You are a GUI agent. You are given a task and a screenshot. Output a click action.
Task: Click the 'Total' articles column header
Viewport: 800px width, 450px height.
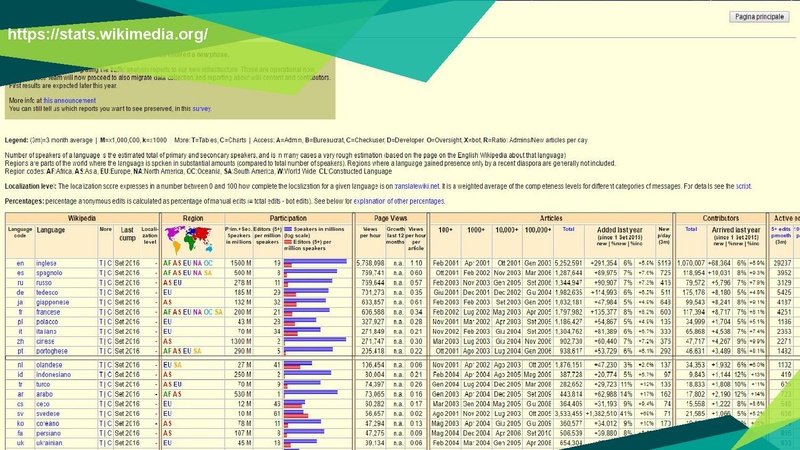[569, 228]
